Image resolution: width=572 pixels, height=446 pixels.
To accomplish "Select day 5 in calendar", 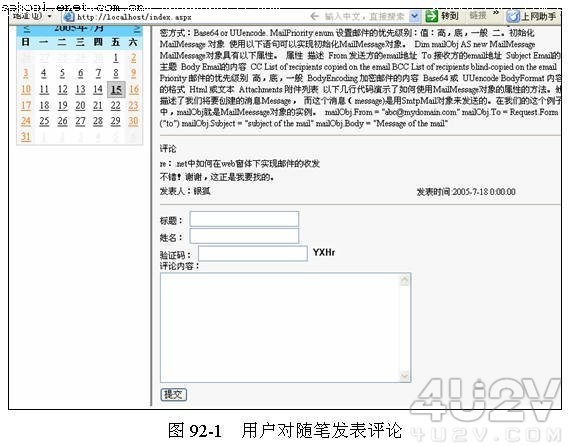I will click(62, 73).
